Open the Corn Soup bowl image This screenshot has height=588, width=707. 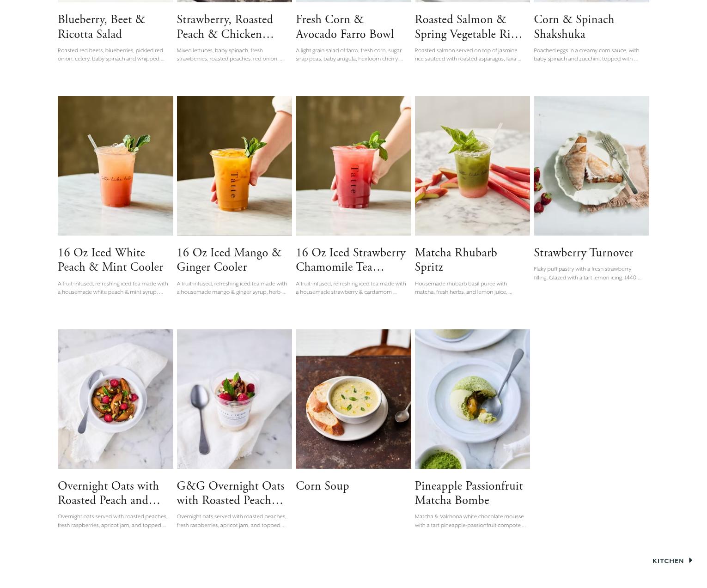(353, 399)
